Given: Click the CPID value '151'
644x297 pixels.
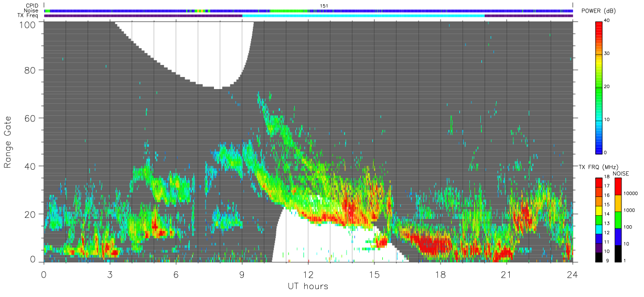Looking at the screenshot, I should [324, 6].
